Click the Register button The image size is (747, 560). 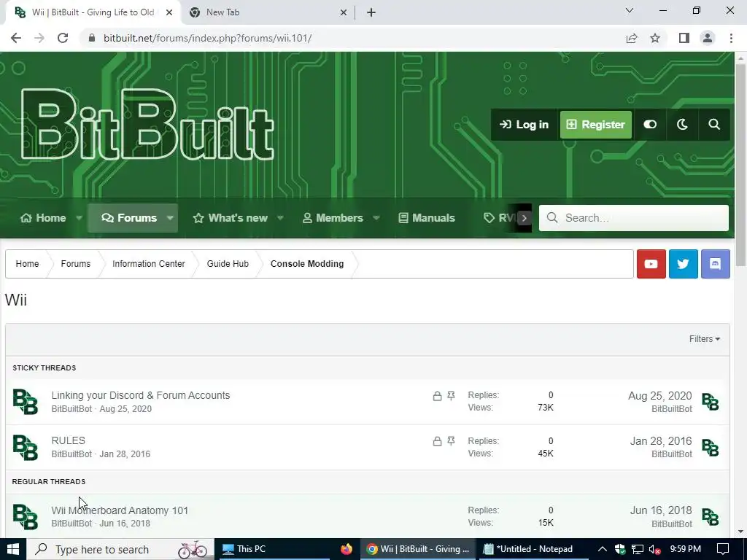coord(595,125)
